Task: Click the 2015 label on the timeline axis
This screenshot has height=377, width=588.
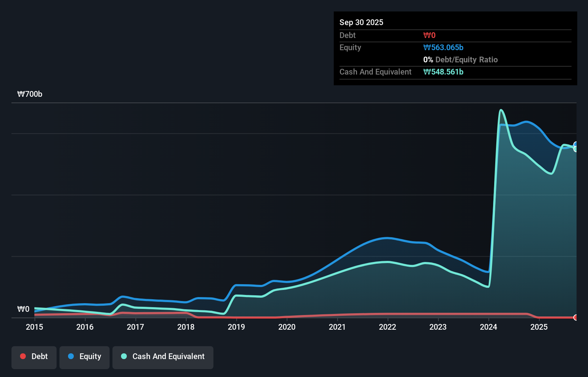Action: point(34,327)
